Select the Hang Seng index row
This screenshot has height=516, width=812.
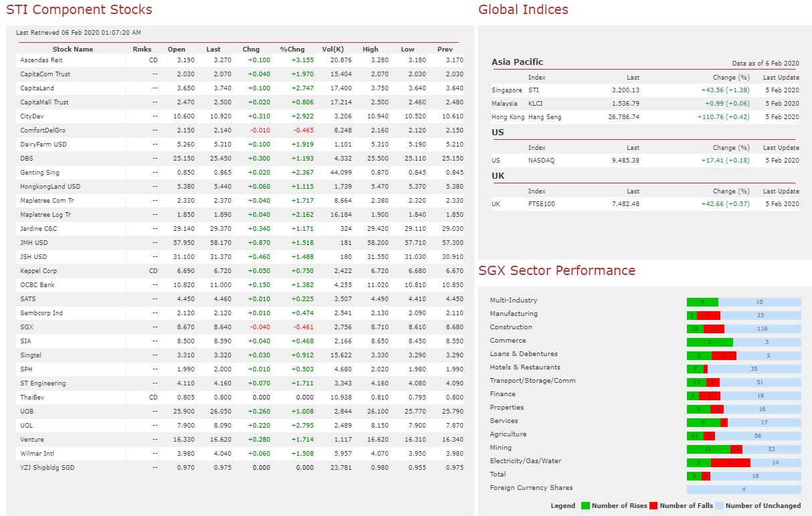pos(645,116)
